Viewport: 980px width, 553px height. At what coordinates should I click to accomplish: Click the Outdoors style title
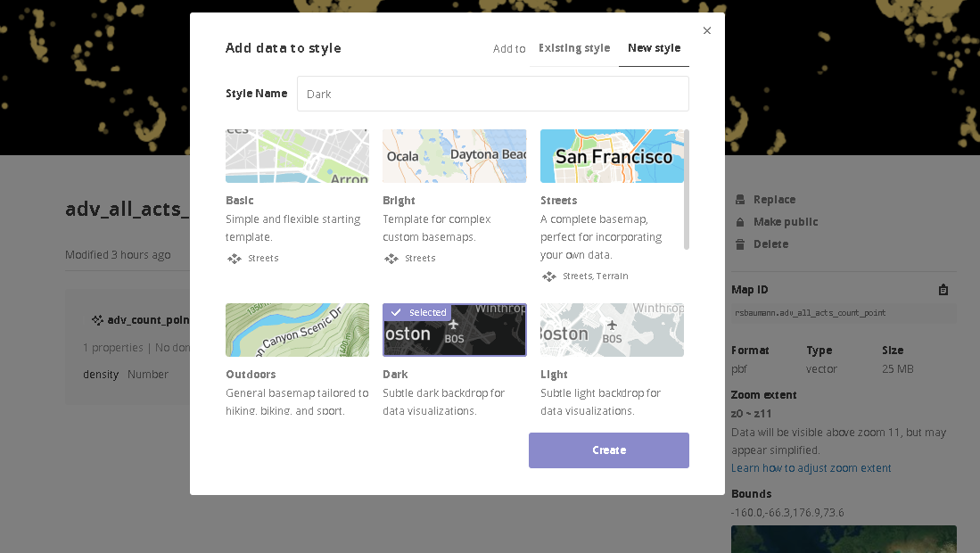click(251, 375)
